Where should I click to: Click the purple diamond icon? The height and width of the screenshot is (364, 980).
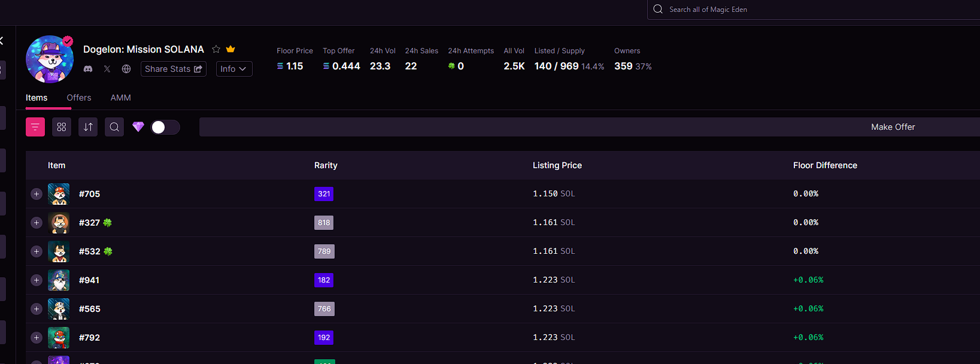[x=138, y=127]
